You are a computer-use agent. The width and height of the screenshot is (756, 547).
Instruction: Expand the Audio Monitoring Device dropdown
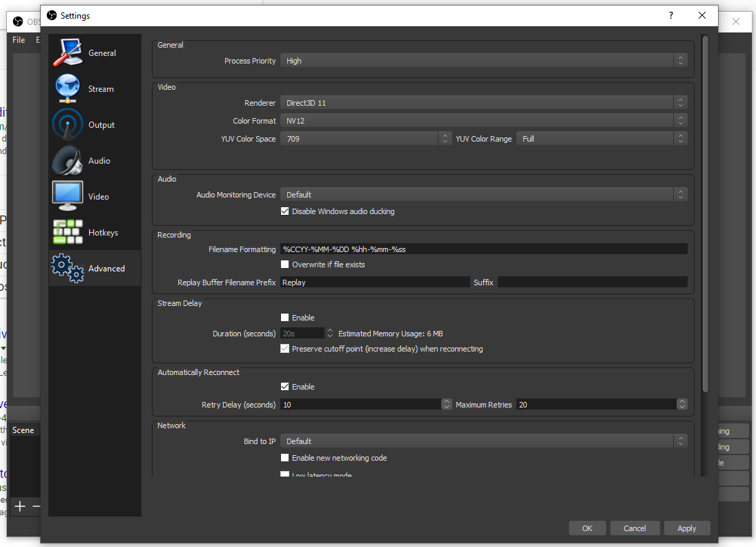click(483, 194)
